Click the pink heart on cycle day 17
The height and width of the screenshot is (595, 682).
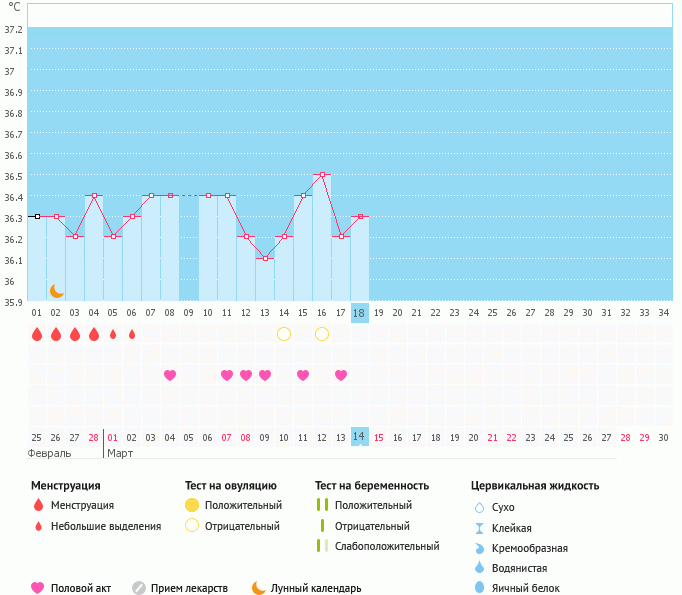tap(341, 375)
